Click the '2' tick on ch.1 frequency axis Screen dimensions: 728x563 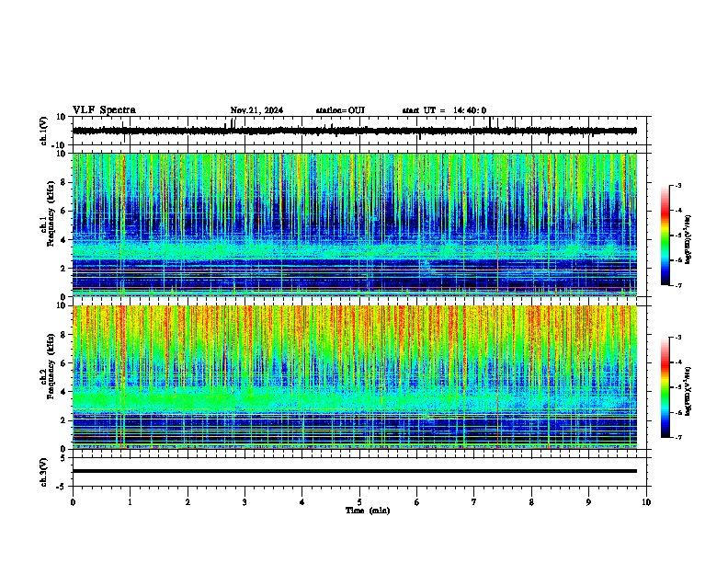pos(63,269)
